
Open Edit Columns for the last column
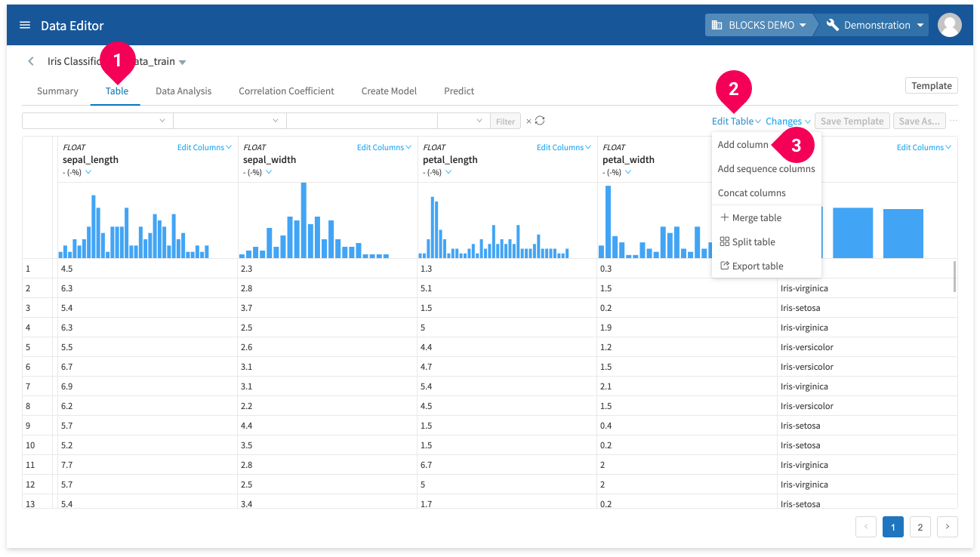(923, 147)
